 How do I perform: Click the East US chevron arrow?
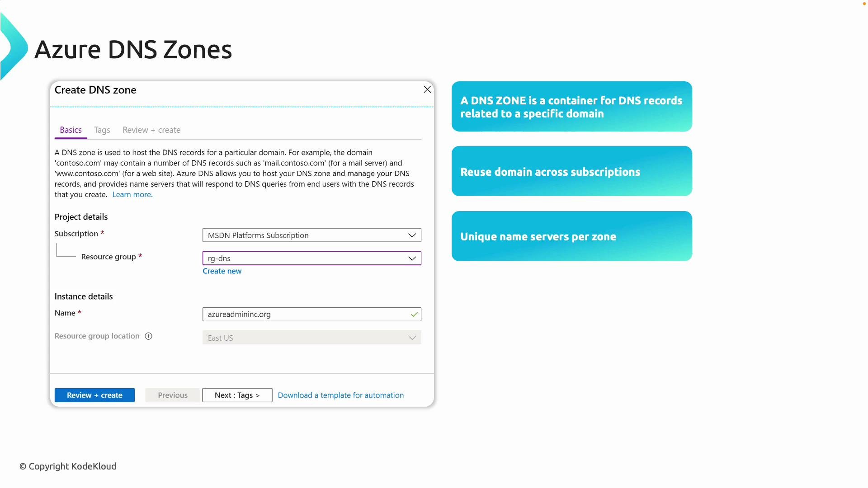(412, 338)
